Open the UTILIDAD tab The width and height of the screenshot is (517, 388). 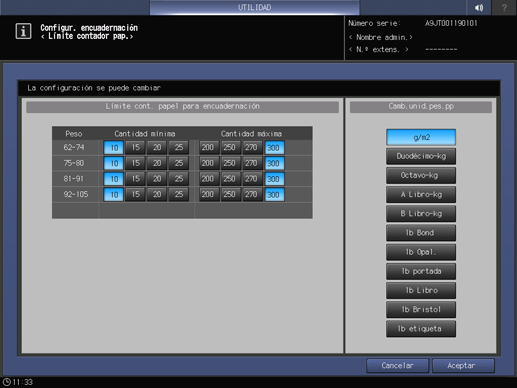tap(254, 7)
